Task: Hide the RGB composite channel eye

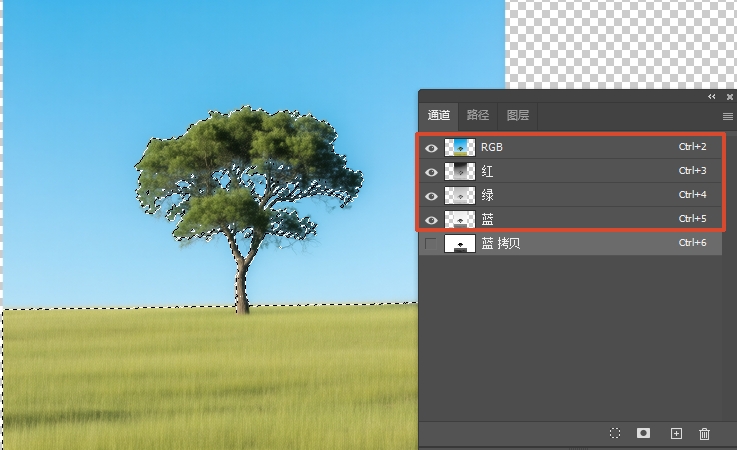Action: (x=432, y=147)
